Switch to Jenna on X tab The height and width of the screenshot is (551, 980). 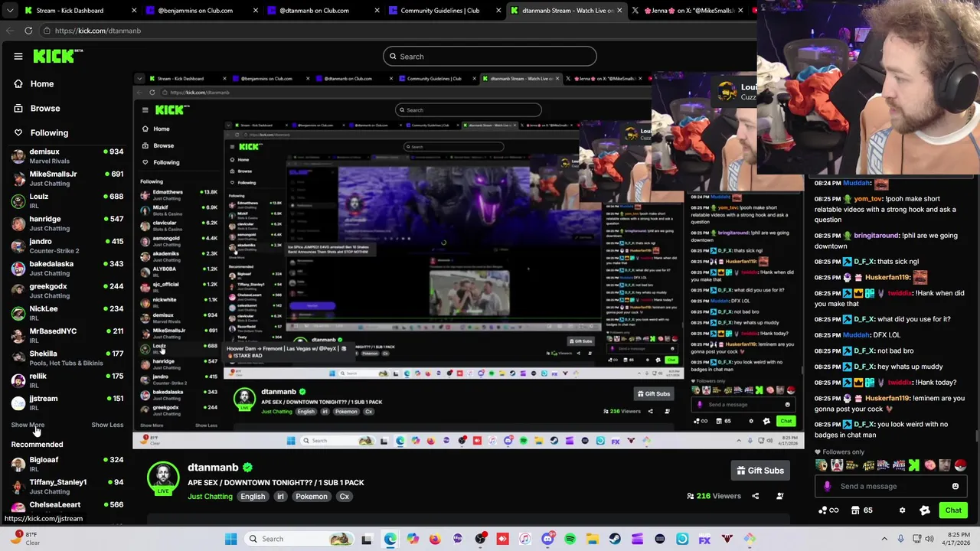click(689, 11)
